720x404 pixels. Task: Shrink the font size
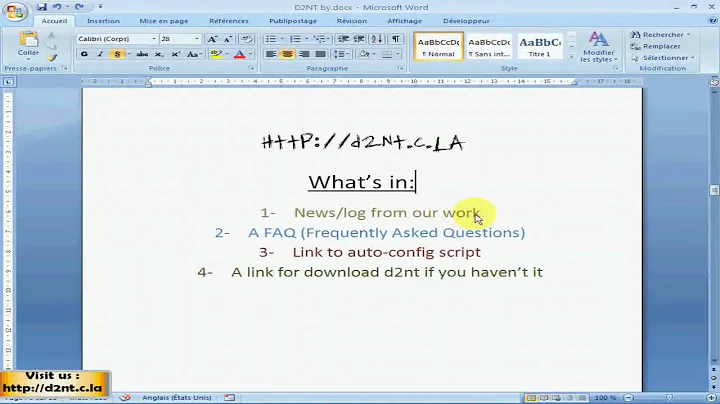click(x=228, y=39)
